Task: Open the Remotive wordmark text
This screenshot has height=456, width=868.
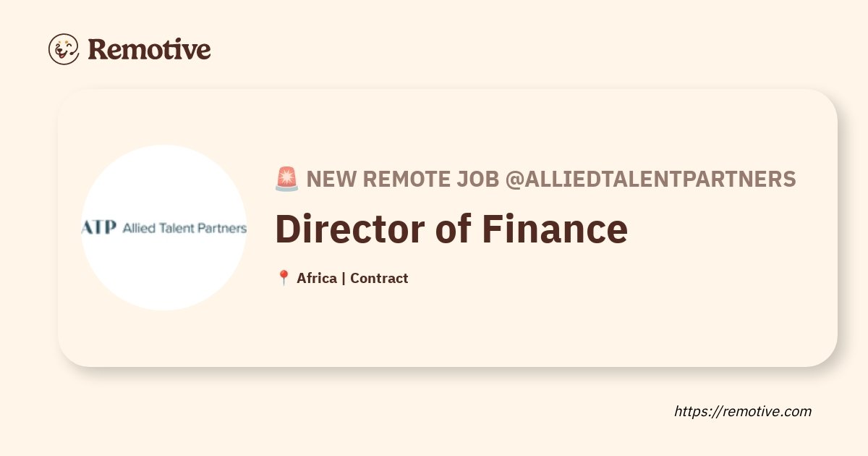Action: pos(150,49)
